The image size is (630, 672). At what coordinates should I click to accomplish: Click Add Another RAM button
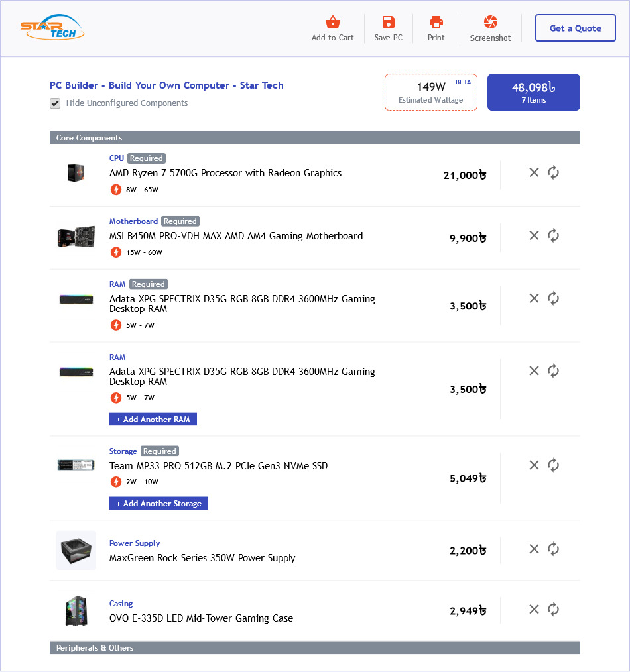[153, 420]
